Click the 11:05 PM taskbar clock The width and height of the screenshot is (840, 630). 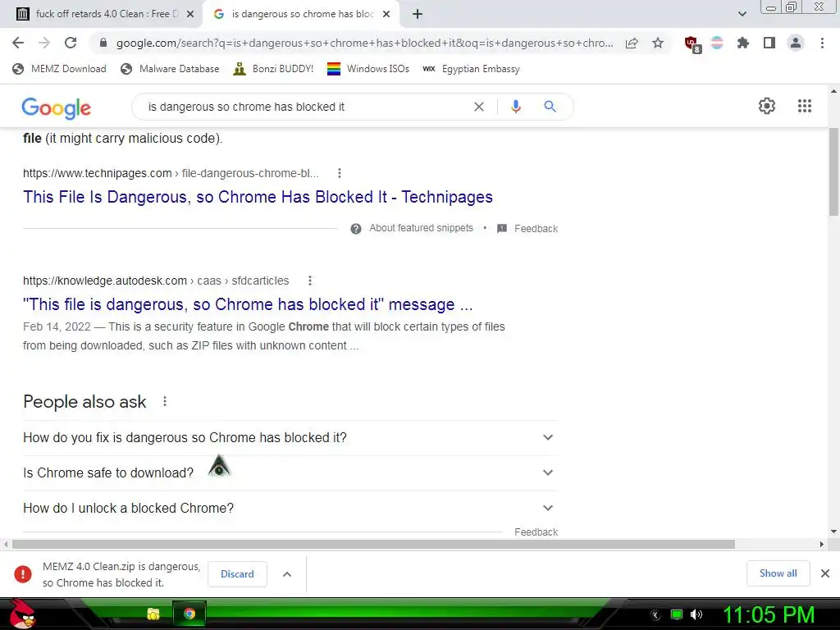click(769, 614)
